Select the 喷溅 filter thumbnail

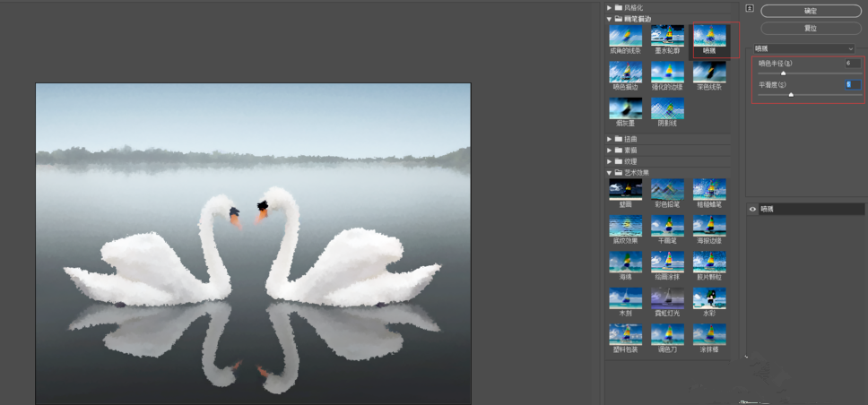click(x=709, y=36)
